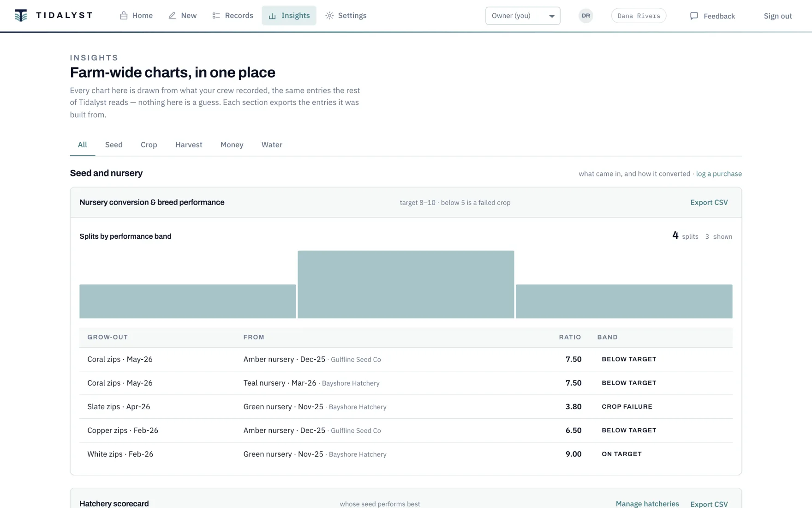Select the Copper zips · Feb-26 row
The height and width of the screenshot is (508, 812).
[x=406, y=430]
